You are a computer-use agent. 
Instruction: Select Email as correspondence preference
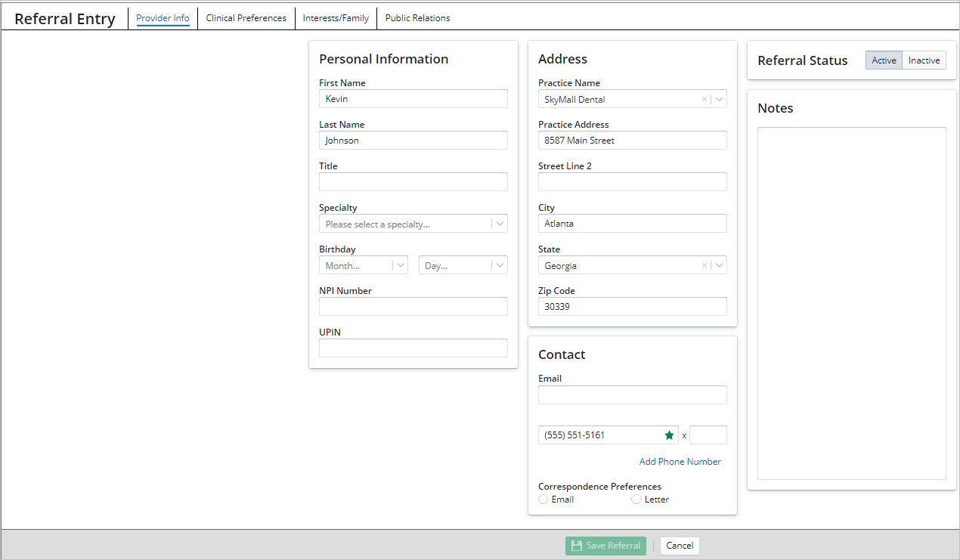tap(543, 499)
